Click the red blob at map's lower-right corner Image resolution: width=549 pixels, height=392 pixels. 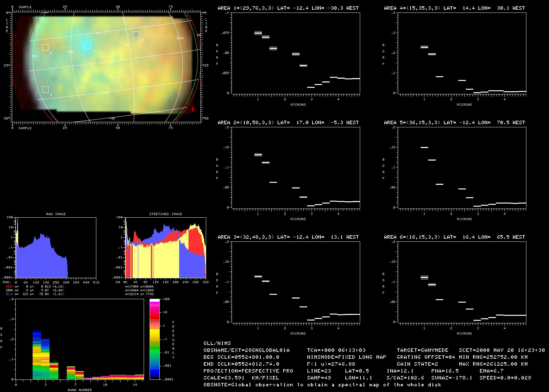(192, 109)
